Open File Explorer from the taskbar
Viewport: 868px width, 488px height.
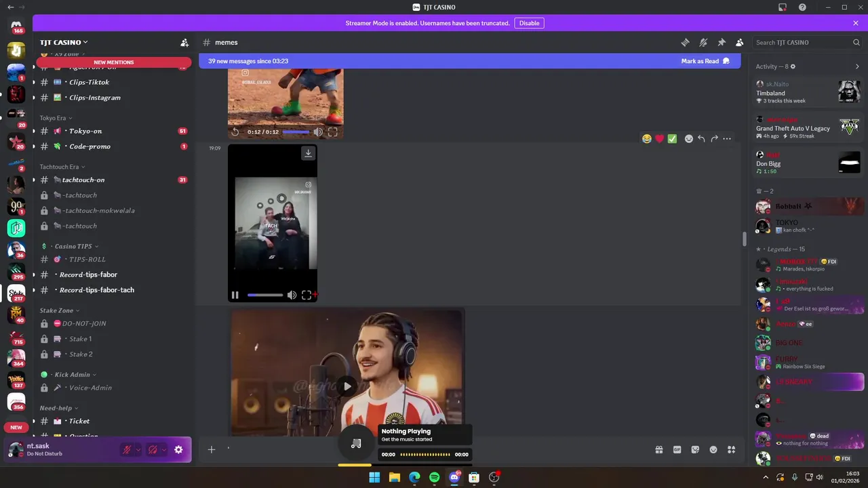(x=394, y=477)
